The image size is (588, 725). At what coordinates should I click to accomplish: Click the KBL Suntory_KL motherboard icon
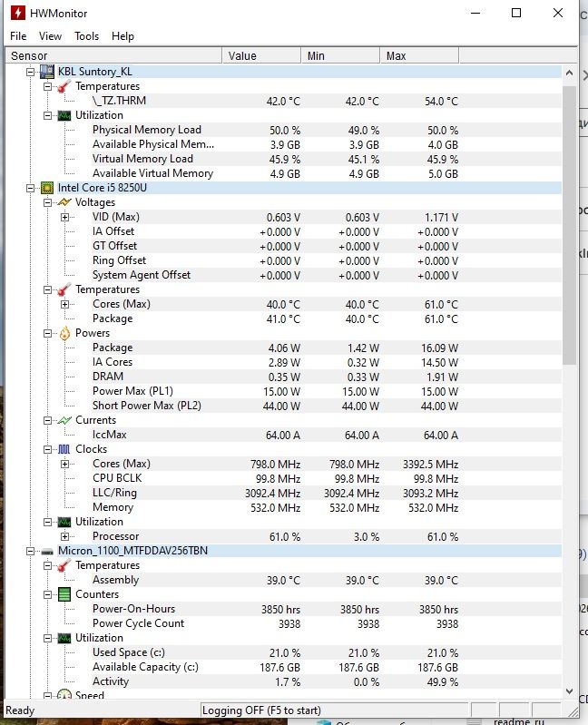[x=47, y=72]
